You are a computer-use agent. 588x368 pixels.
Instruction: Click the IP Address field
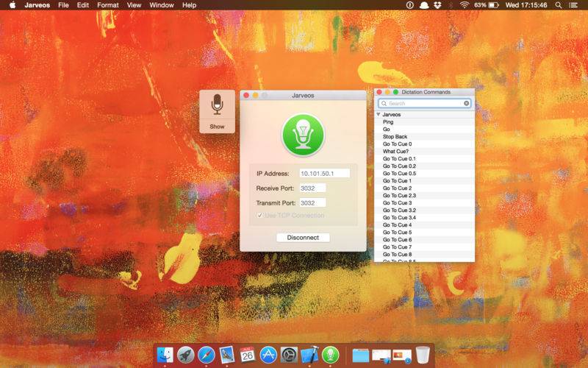click(324, 174)
